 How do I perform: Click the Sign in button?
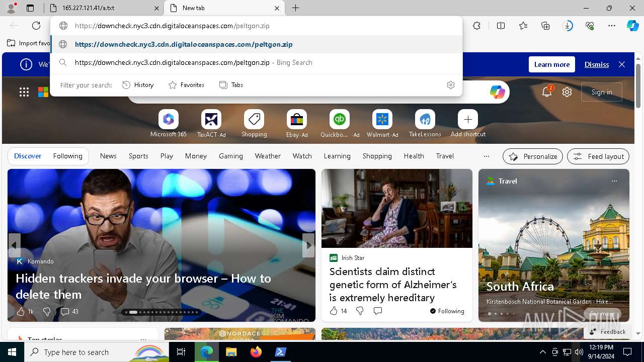(602, 92)
